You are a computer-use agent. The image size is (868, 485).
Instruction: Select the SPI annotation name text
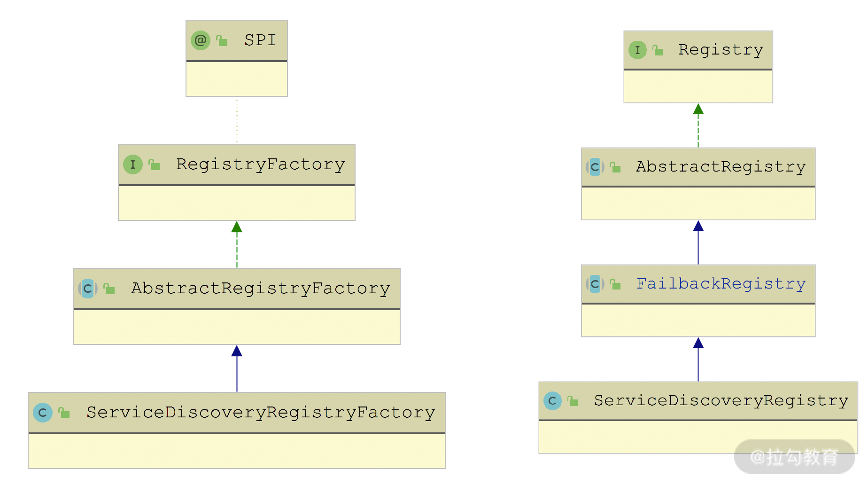point(260,40)
